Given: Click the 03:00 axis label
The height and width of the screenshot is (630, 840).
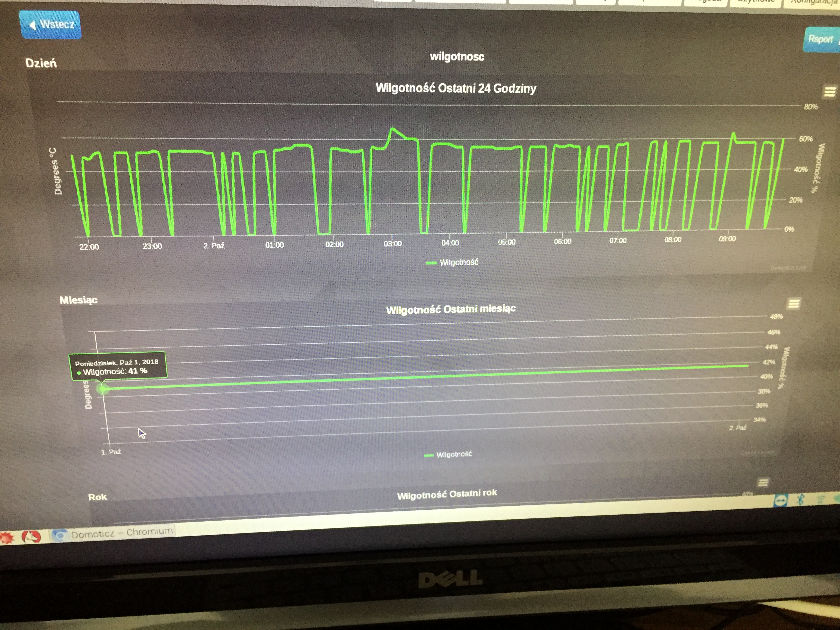Looking at the screenshot, I should click(393, 243).
